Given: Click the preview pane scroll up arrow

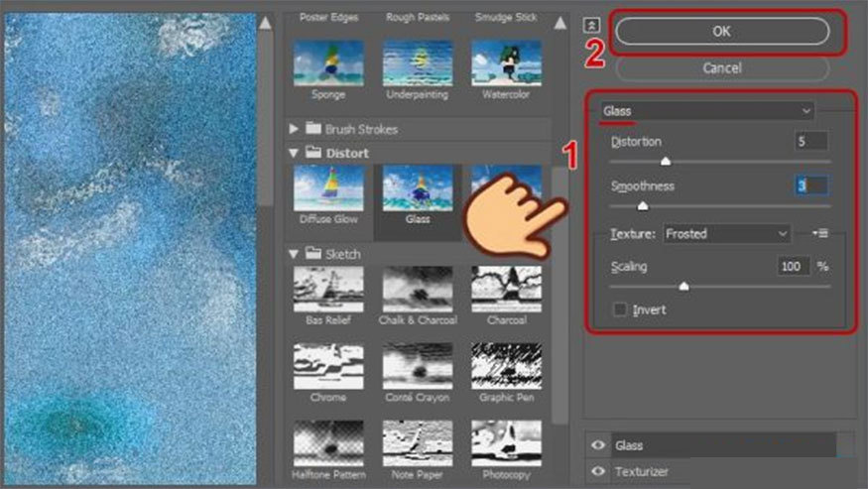Looking at the screenshot, I should [x=265, y=23].
